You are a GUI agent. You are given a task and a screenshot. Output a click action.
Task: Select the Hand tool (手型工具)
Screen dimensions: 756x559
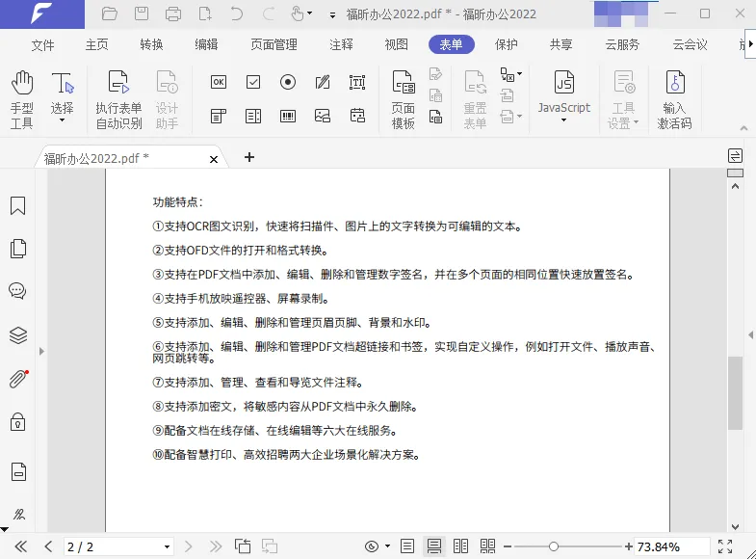tap(22, 100)
